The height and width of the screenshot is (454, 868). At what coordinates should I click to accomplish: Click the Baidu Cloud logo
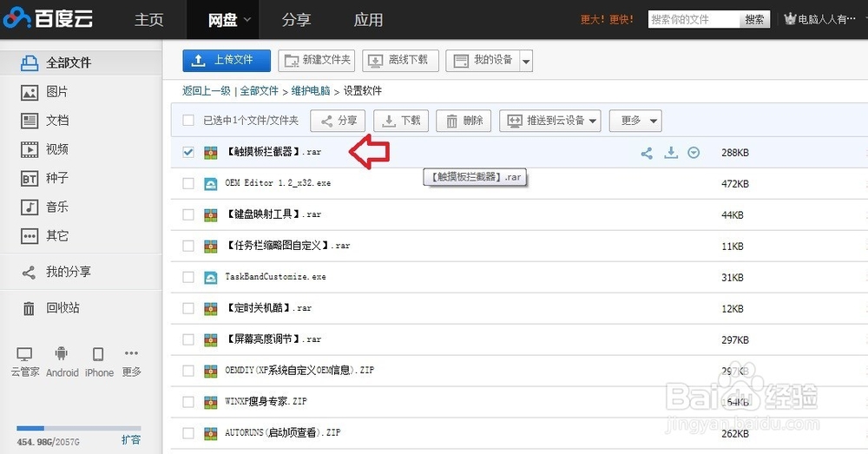(x=48, y=18)
